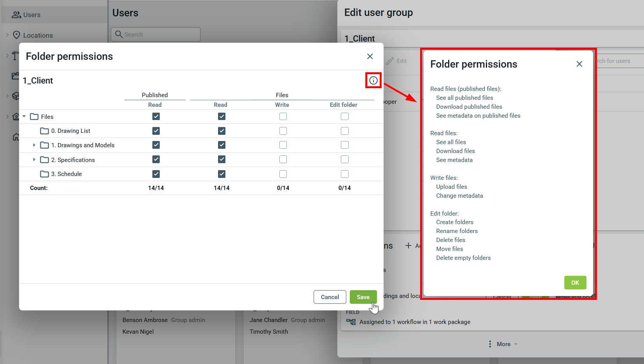Uncheck Files Read for 3. Schedule
The width and height of the screenshot is (644, 364).
click(222, 174)
